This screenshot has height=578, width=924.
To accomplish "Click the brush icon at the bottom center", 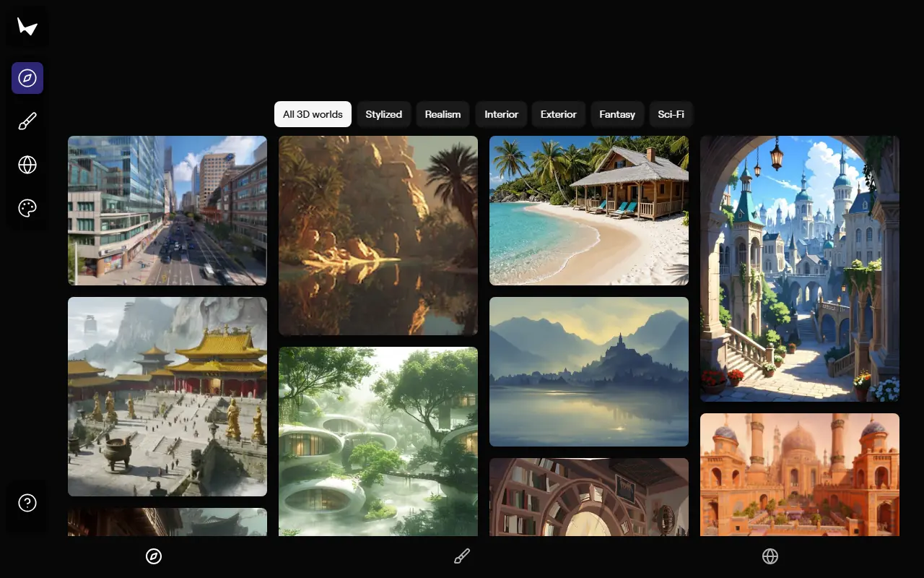I will [461, 556].
